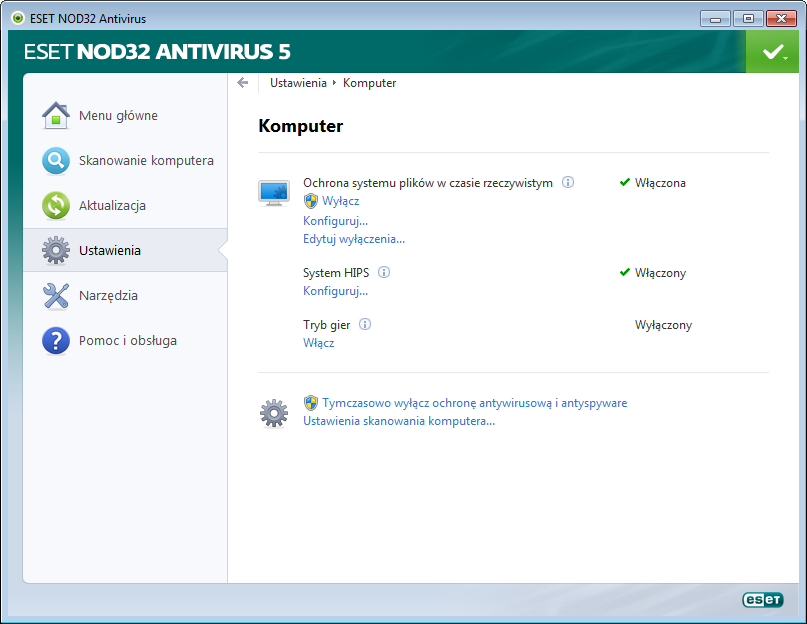807x624 pixels.
Task: Click the ESET eye icon in title bar
Action: point(18,19)
